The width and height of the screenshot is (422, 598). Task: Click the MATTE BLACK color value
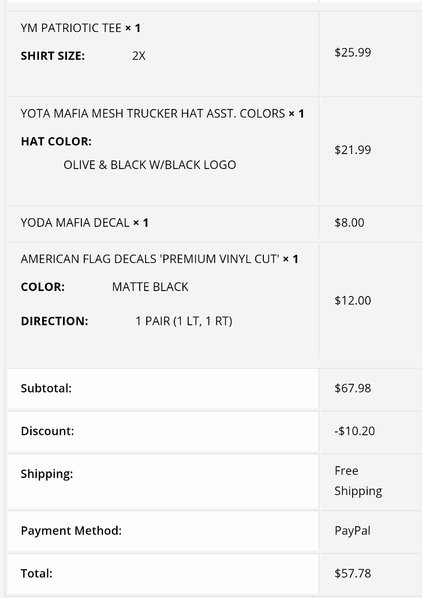click(x=150, y=287)
